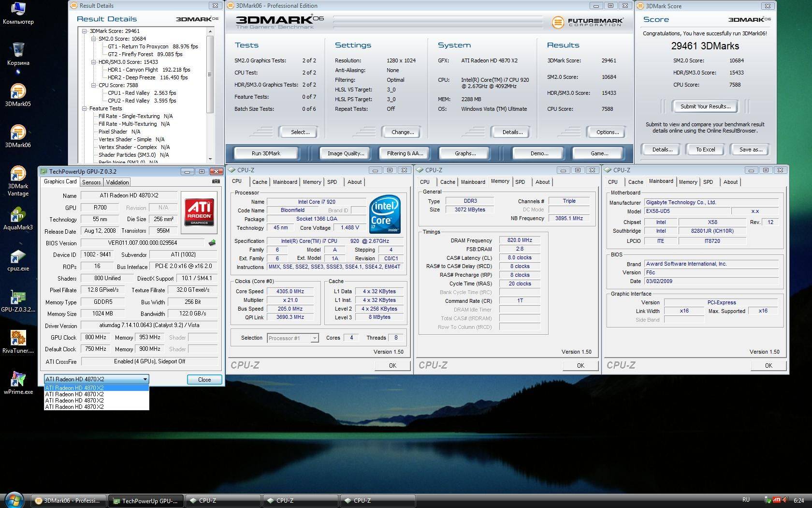
Task: Click the 6:24 taskbar clock
Action: pos(798,500)
